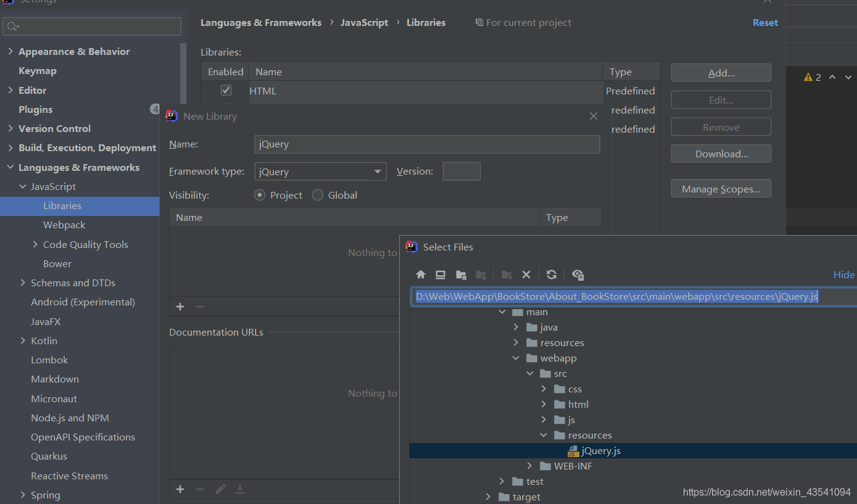
Task: Click the project directory toolbar icon
Action: (x=461, y=275)
